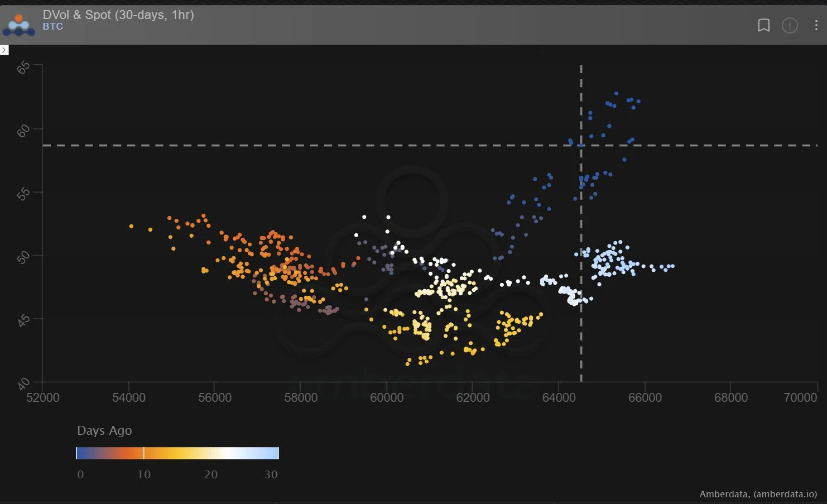Open the info circle icon
This screenshot has height=504, width=827.
[x=790, y=25]
